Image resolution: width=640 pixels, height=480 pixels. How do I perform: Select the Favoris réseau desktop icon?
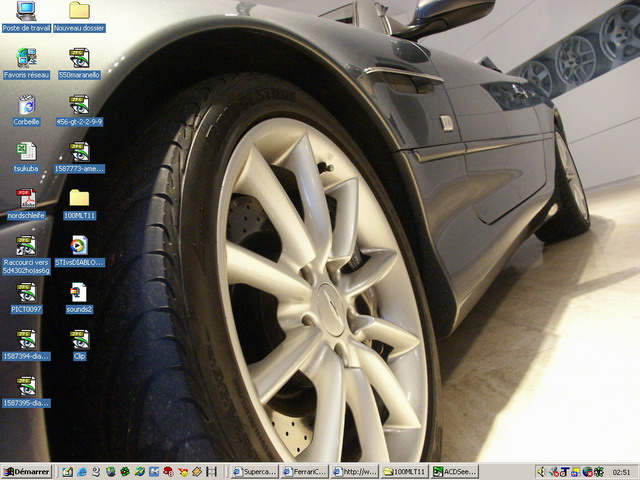26,64
